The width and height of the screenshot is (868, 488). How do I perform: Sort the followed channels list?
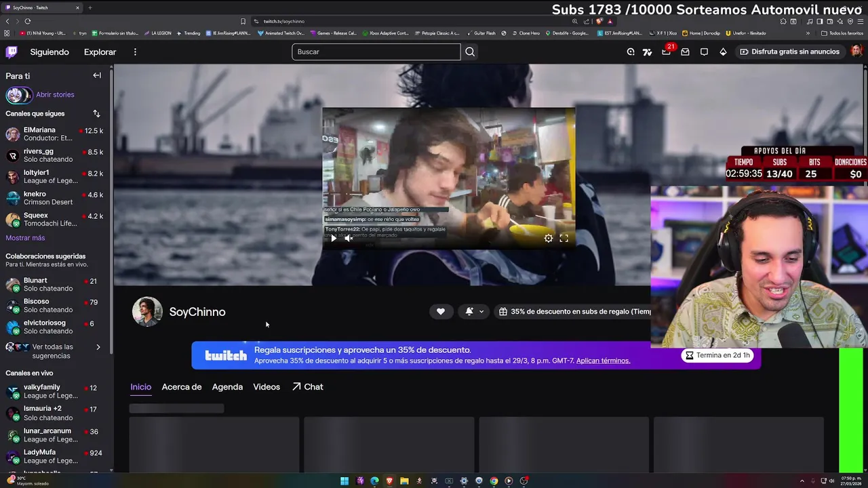pyautogui.click(x=96, y=114)
